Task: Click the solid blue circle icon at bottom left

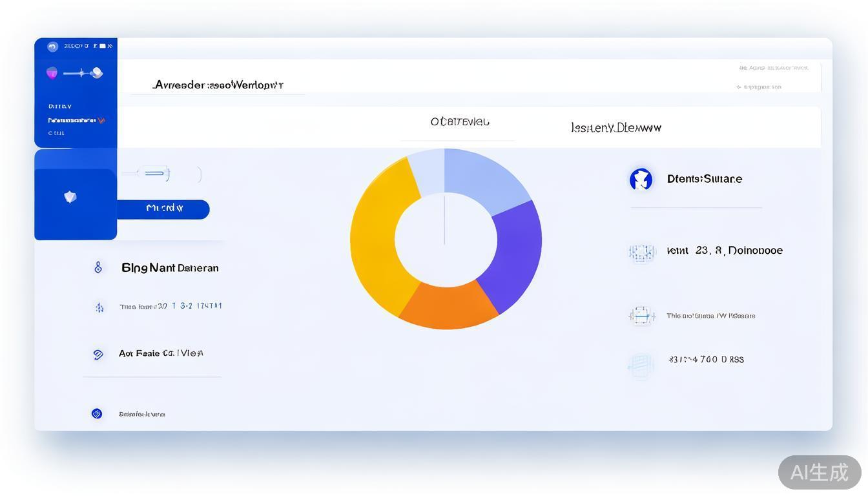Action: (97, 414)
